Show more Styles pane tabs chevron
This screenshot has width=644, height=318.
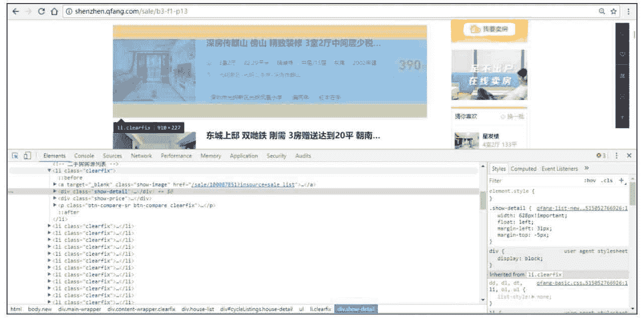pos(587,169)
